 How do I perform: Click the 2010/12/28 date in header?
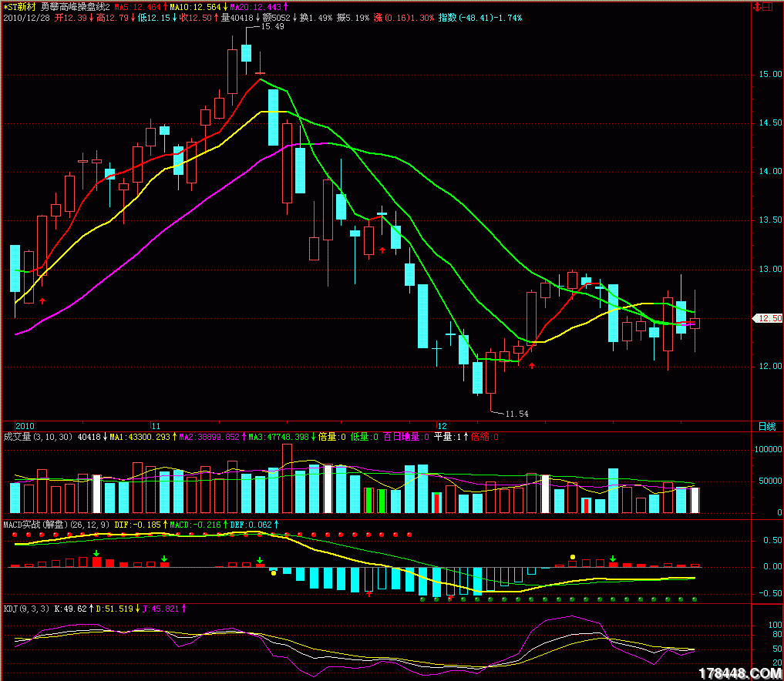(28, 17)
